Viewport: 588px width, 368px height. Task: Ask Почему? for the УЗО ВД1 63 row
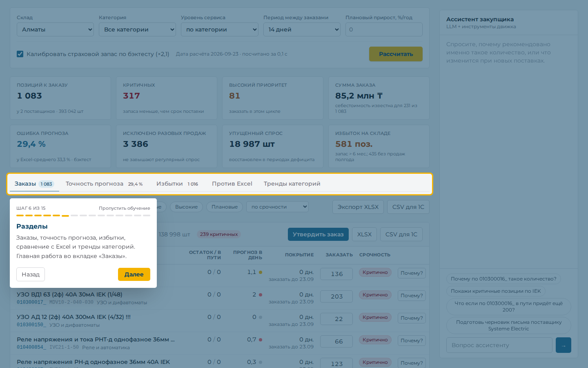point(412,296)
